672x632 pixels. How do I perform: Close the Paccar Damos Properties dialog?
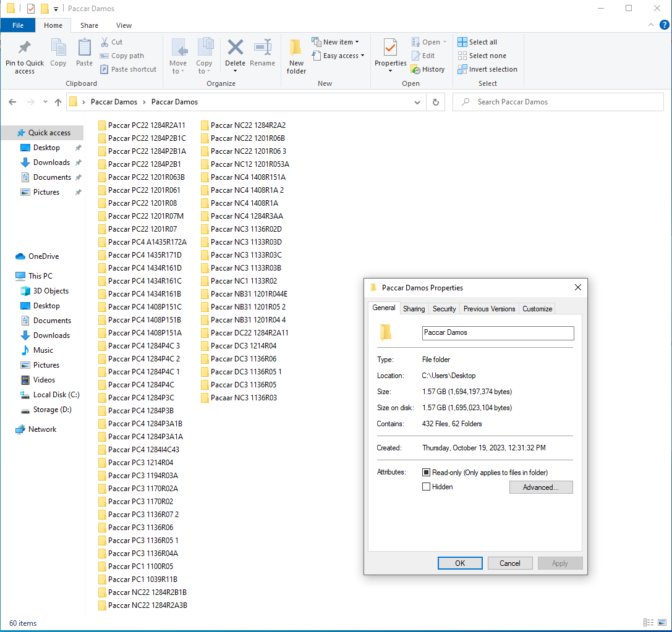[x=577, y=287]
